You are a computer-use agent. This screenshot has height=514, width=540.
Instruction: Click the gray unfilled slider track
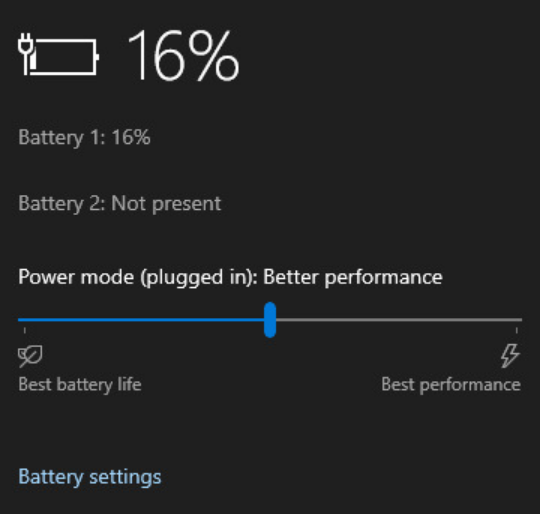click(x=399, y=320)
